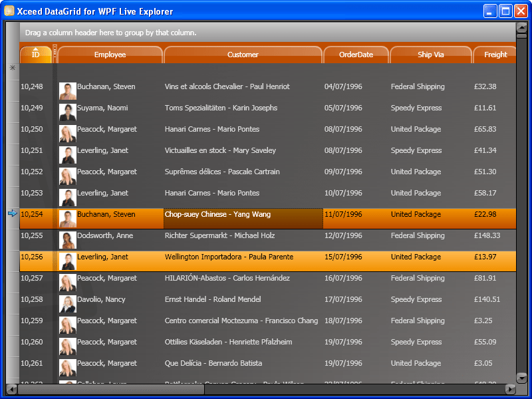Sort by the OrderDate column header
532x399 pixels.
[x=356, y=55]
